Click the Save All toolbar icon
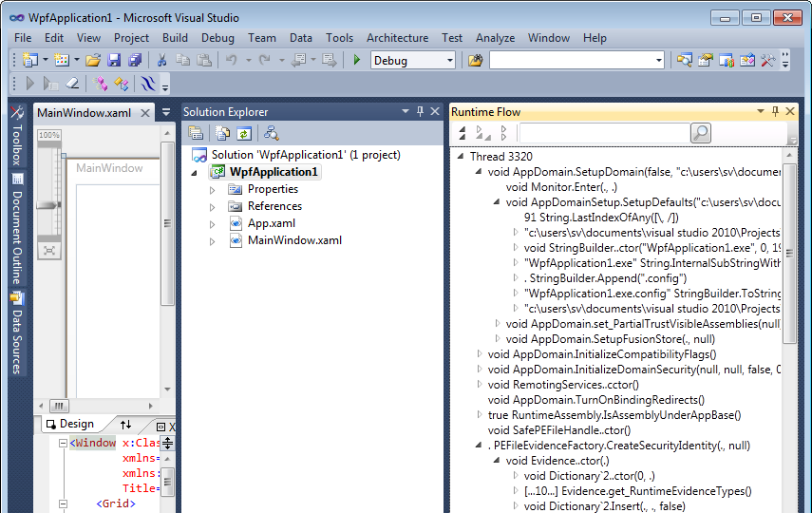 (x=134, y=61)
